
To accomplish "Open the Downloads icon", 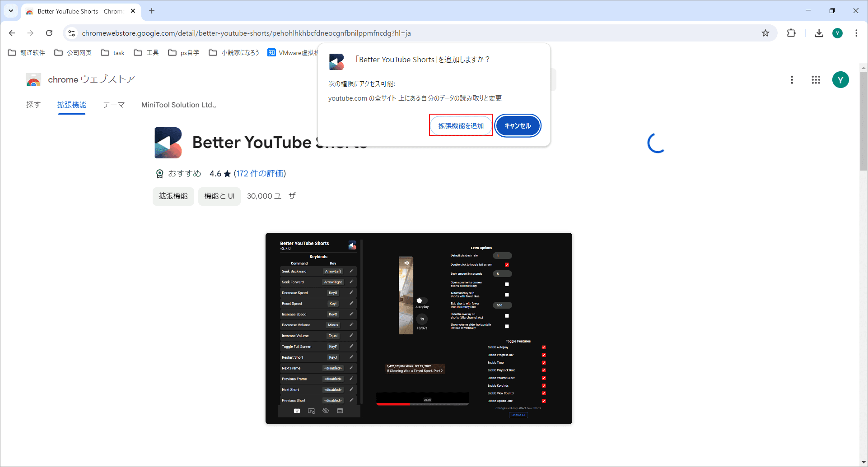I will pos(819,33).
